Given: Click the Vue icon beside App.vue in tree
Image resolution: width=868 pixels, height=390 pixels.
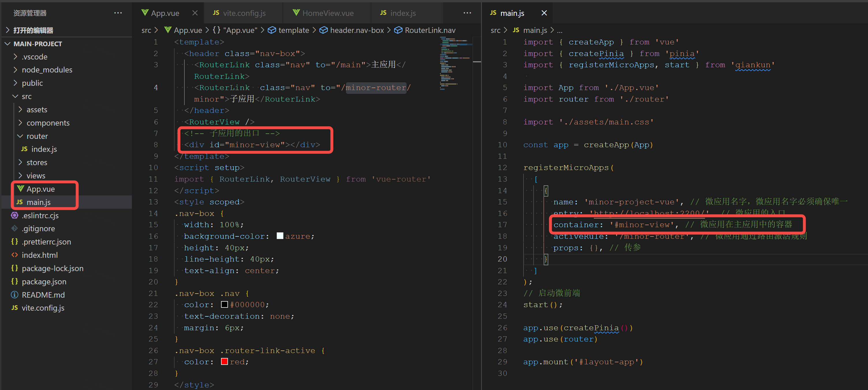Looking at the screenshot, I should [20, 189].
